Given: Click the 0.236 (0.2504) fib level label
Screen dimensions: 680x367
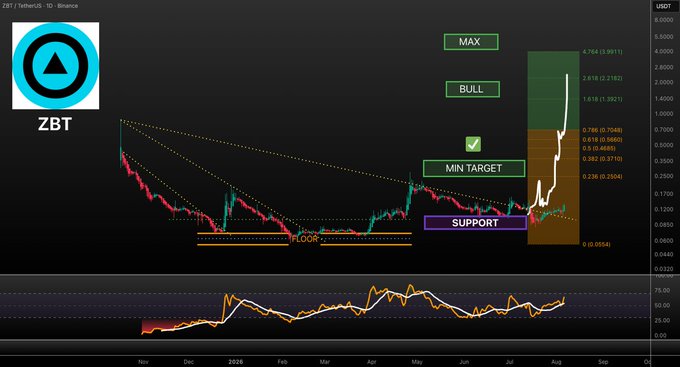Looking at the screenshot, I should [x=602, y=177].
